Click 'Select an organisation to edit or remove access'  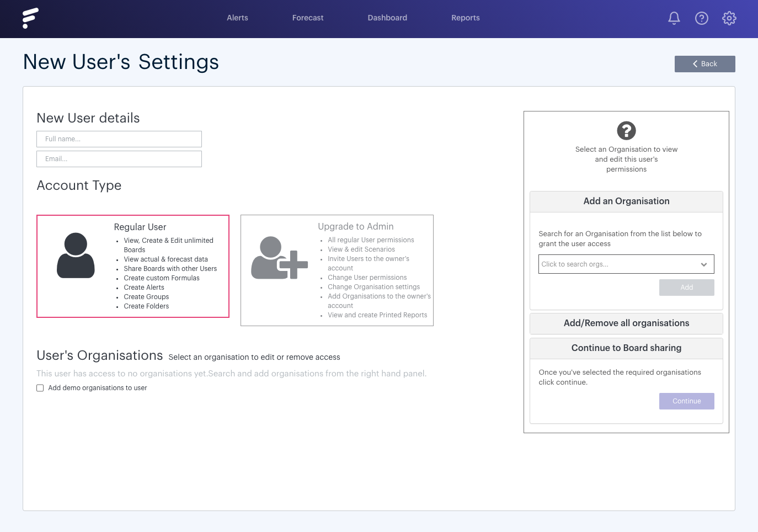coord(254,357)
